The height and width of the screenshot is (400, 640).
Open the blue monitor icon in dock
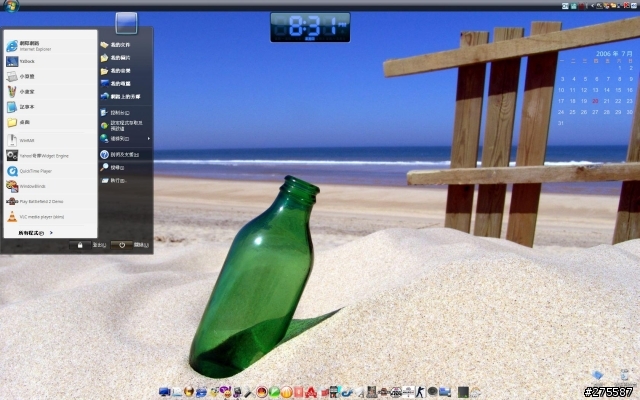(x=164, y=392)
